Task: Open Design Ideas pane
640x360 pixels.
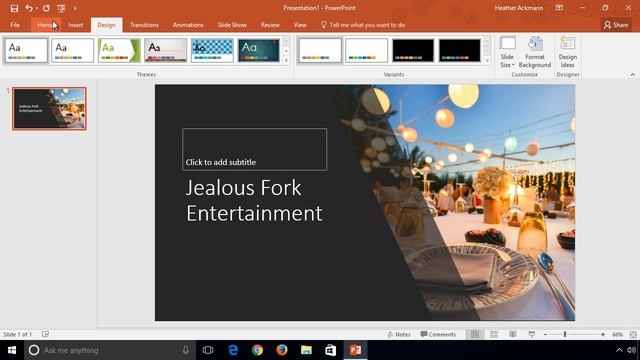Action: point(567,52)
